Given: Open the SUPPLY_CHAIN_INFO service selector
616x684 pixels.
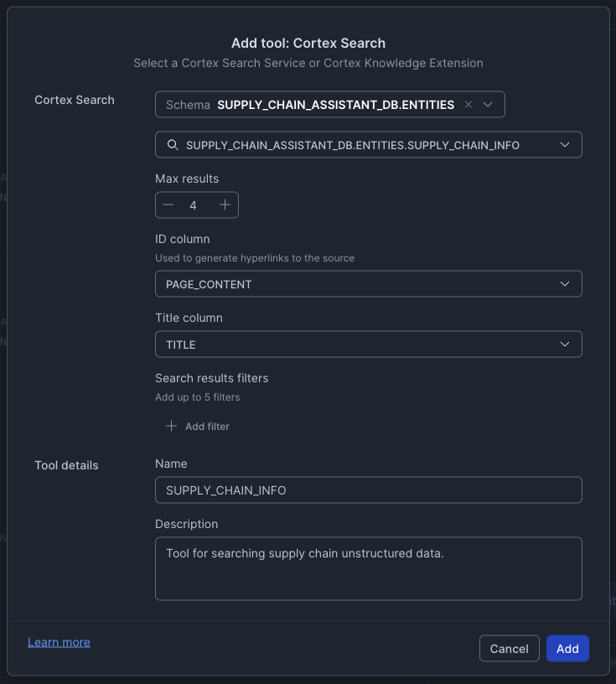Looking at the screenshot, I should click(x=369, y=144).
